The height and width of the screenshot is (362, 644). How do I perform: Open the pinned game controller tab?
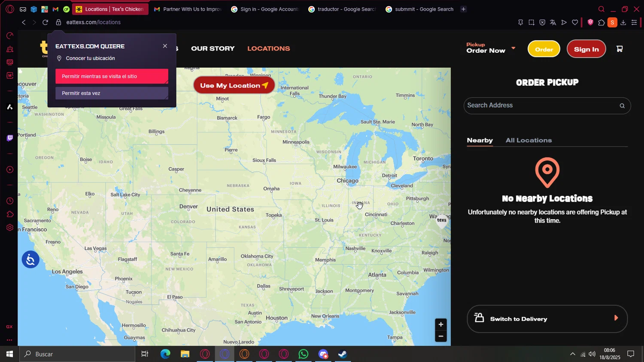pos(23,9)
